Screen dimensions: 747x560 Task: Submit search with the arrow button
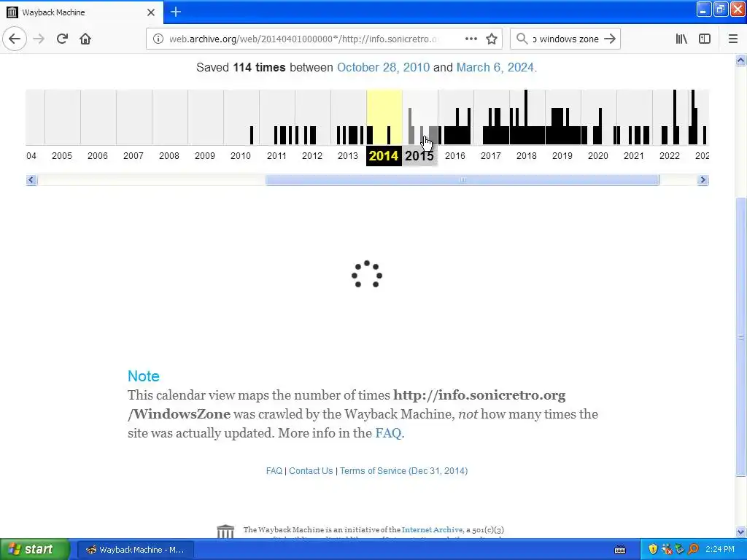610,39
